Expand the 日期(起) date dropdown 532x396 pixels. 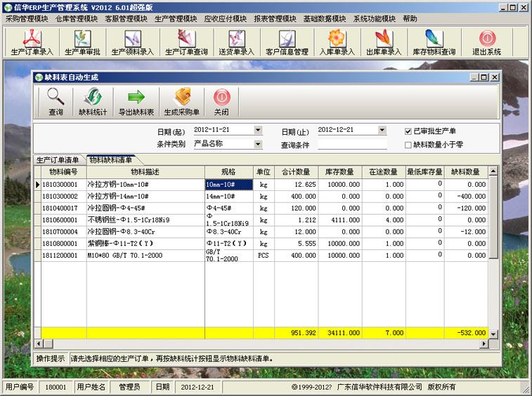[258, 130]
